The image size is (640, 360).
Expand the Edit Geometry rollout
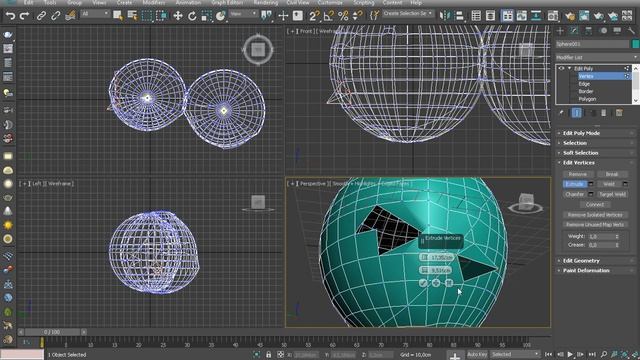(x=596, y=260)
